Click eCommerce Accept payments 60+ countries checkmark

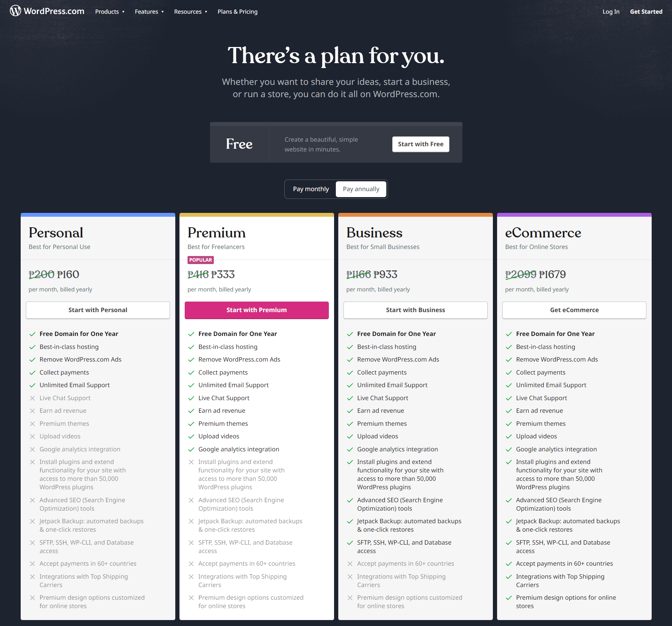pyautogui.click(x=509, y=564)
